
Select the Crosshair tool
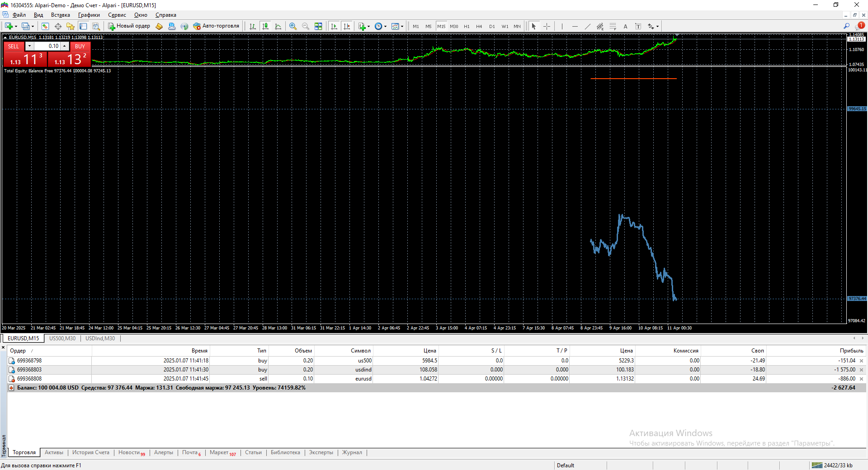coord(547,26)
